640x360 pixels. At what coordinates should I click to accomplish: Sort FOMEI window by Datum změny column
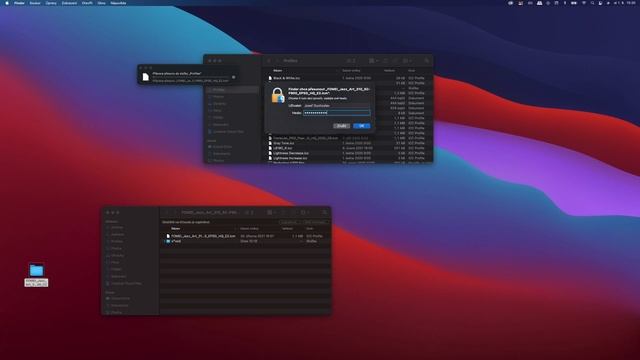249,229
